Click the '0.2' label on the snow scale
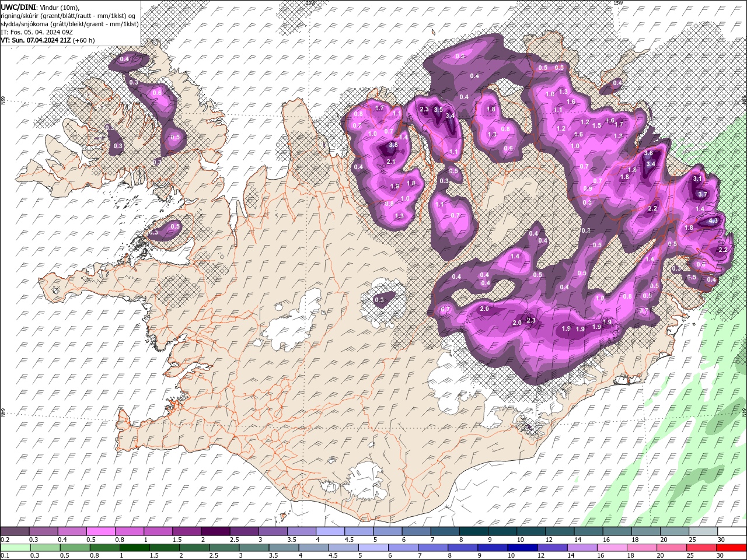 [5, 540]
